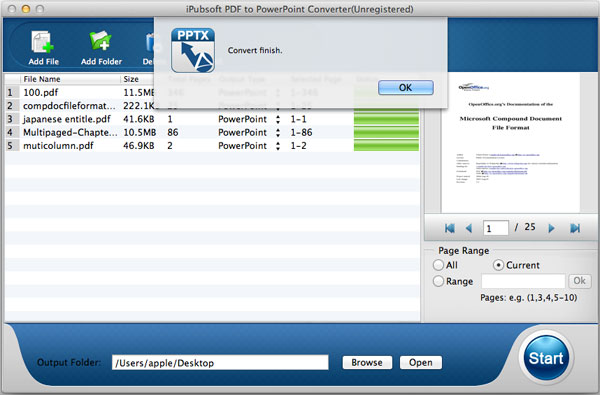This screenshot has width=600, height=395.
Task: Click the Ok button beside range field
Action: tap(579, 281)
